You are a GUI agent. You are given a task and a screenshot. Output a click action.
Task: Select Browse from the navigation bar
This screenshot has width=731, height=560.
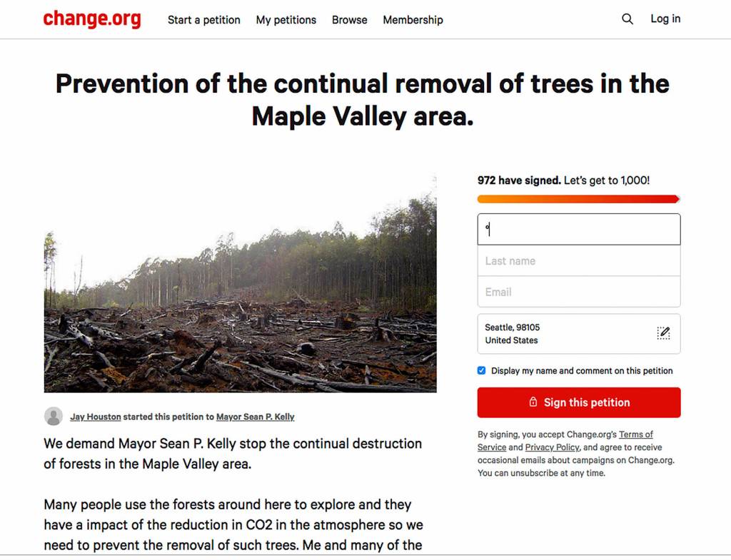tap(349, 20)
